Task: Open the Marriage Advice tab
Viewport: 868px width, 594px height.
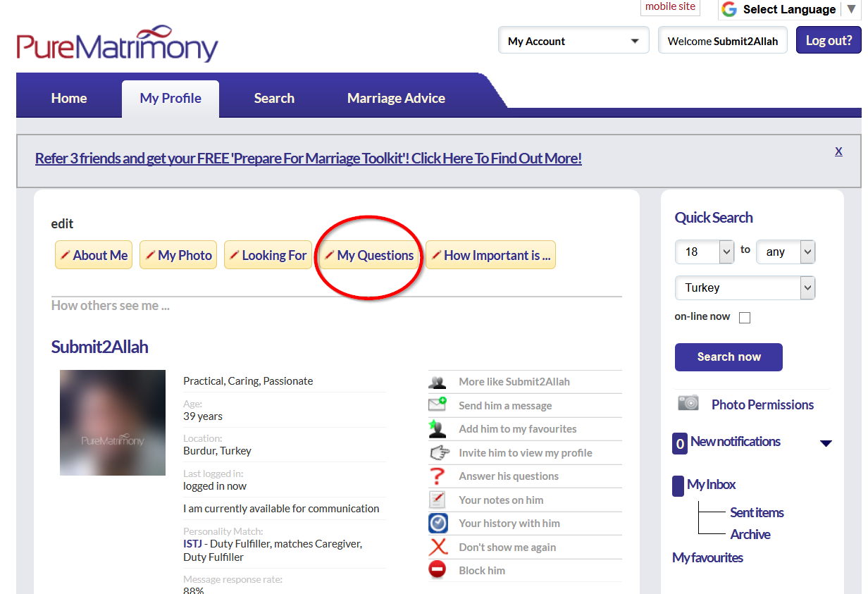Action: coord(396,98)
